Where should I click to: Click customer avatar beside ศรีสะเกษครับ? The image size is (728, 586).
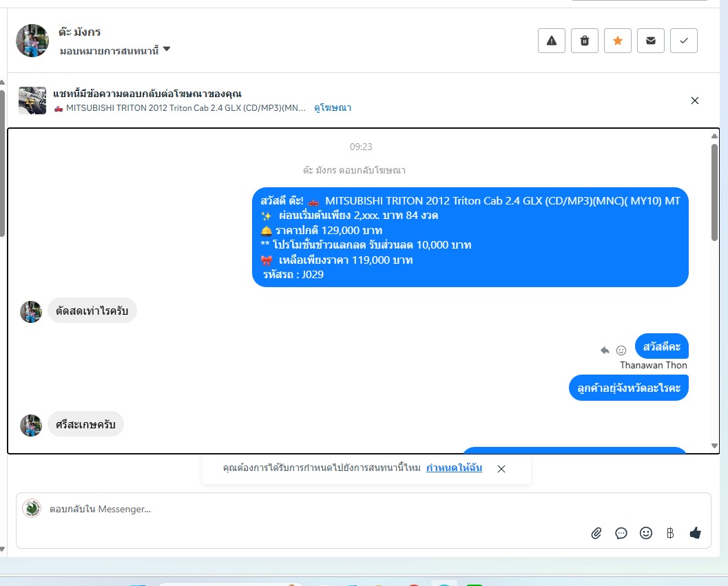tap(31, 426)
